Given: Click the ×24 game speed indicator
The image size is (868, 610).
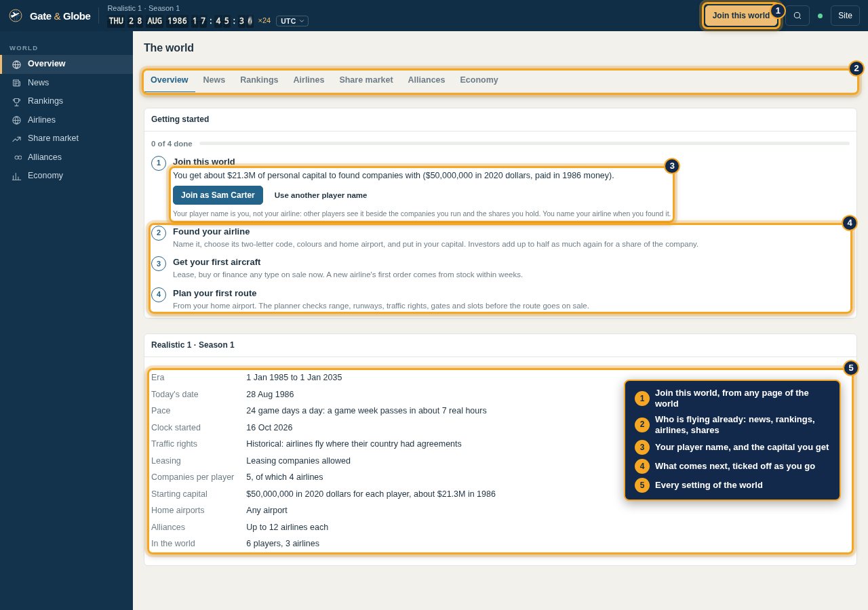Looking at the screenshot, I should click(264, 21).
